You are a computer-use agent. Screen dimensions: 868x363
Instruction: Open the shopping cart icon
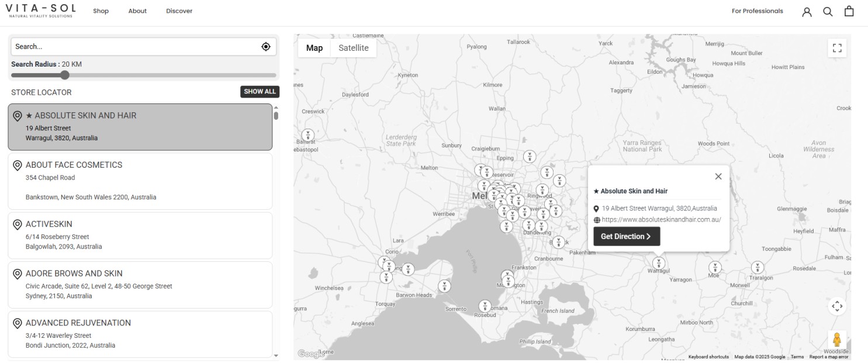pos(849,11)
